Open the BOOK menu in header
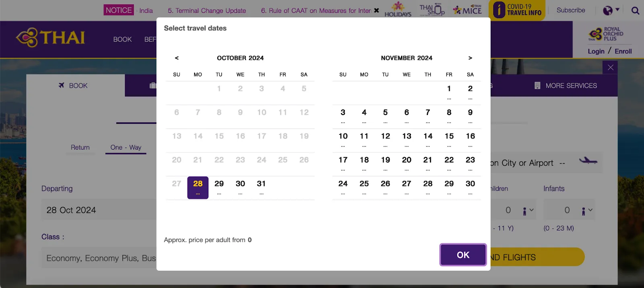Screen dimensions: 644x288 click(x=122, y=39)
